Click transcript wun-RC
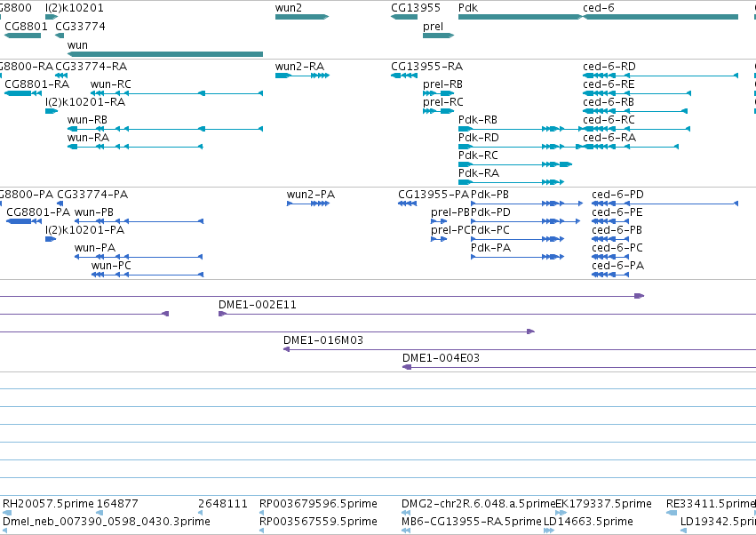This screenshot has width=756, height=535. tap(110, 84)
